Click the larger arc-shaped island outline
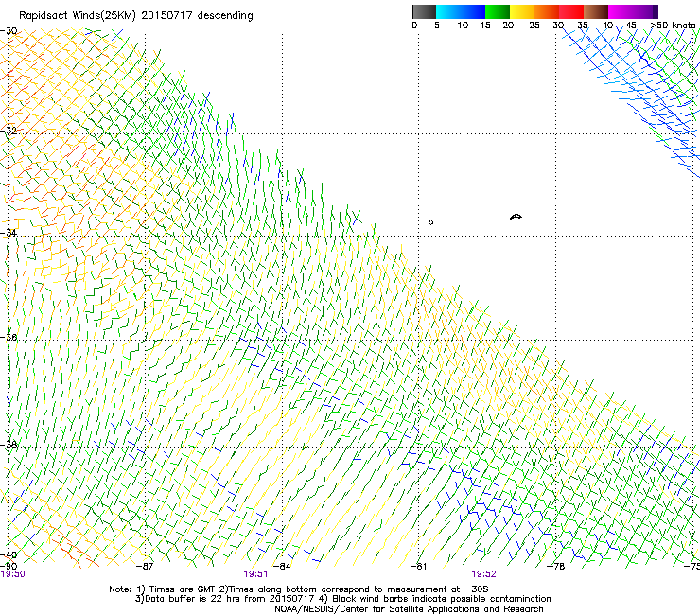The height and width of the screenshot is (615, 700). [x=516, y=217]
